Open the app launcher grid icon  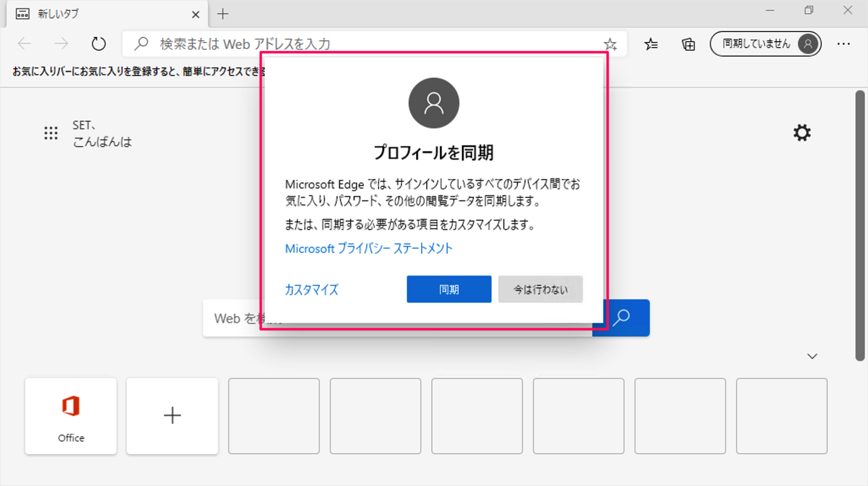pos(51,133)
